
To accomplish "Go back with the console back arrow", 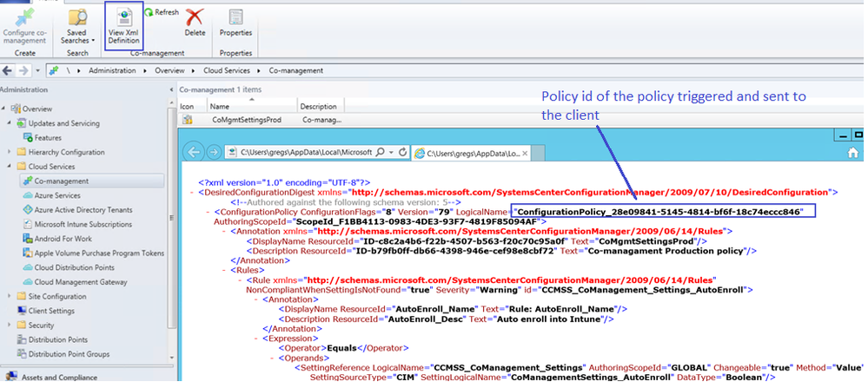I will tap(8, 71).
